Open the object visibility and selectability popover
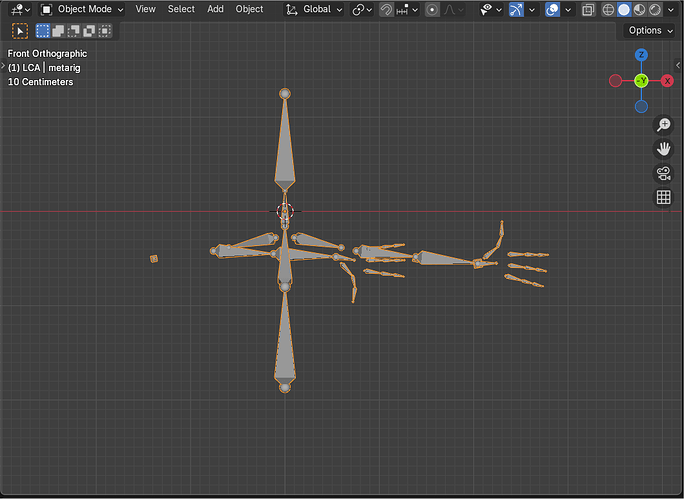The image size is (684, 499). [x=491, y=9]
